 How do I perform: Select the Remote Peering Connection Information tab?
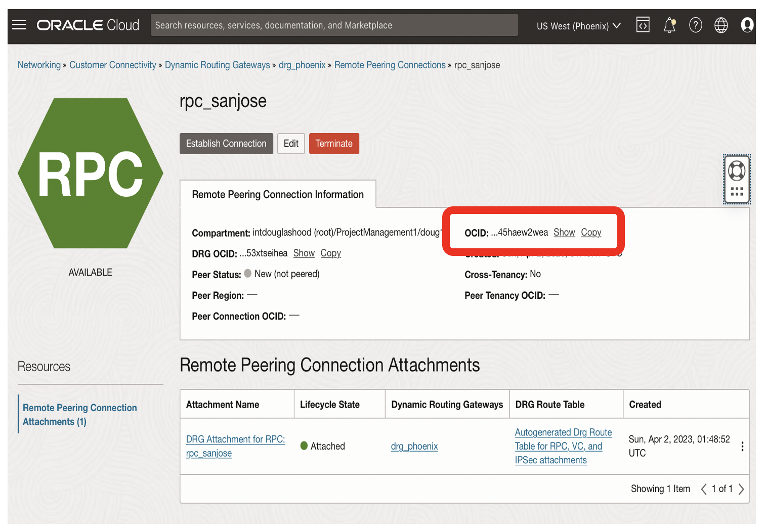pyautogui.click(x=278, y=195)
